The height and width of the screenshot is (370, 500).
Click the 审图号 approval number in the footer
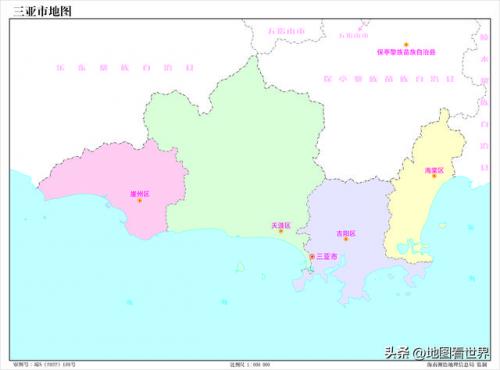[x=44, y=364]
